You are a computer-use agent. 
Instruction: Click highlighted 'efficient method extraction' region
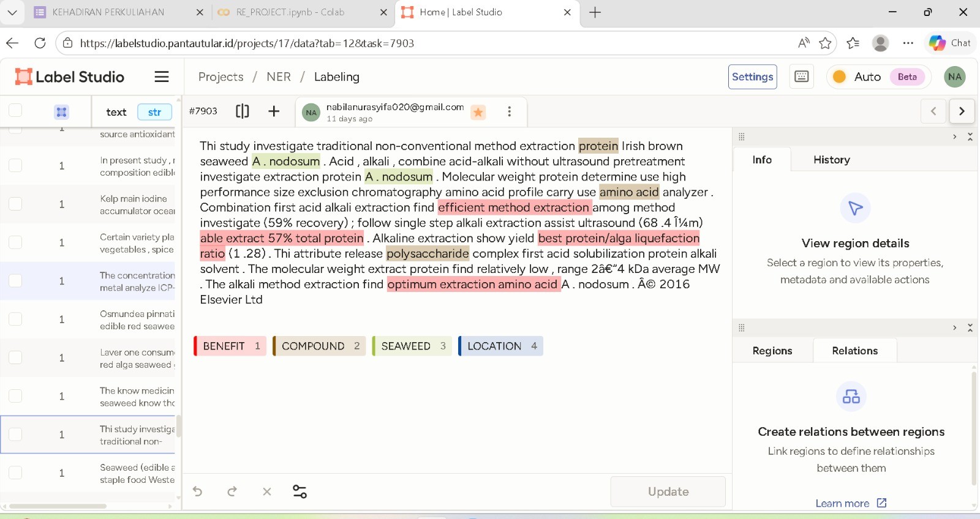coord(514,207)
